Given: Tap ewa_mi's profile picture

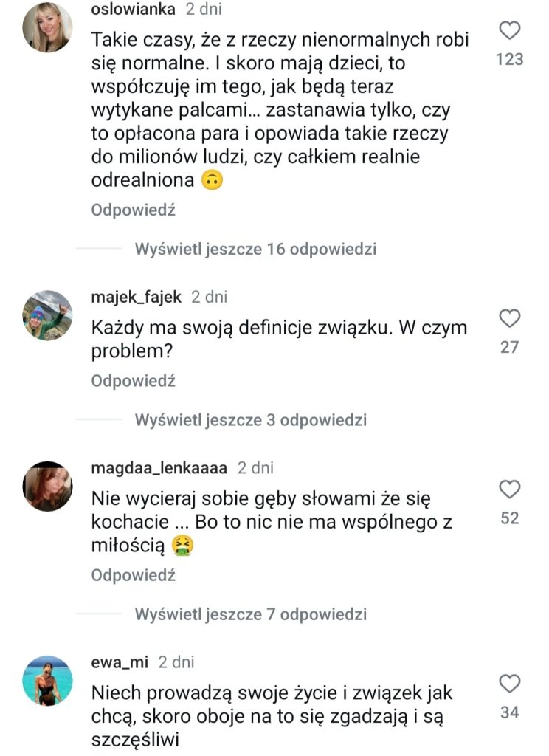Looking at the screenshot, I should pyautogui.click(x=48, y=681).
